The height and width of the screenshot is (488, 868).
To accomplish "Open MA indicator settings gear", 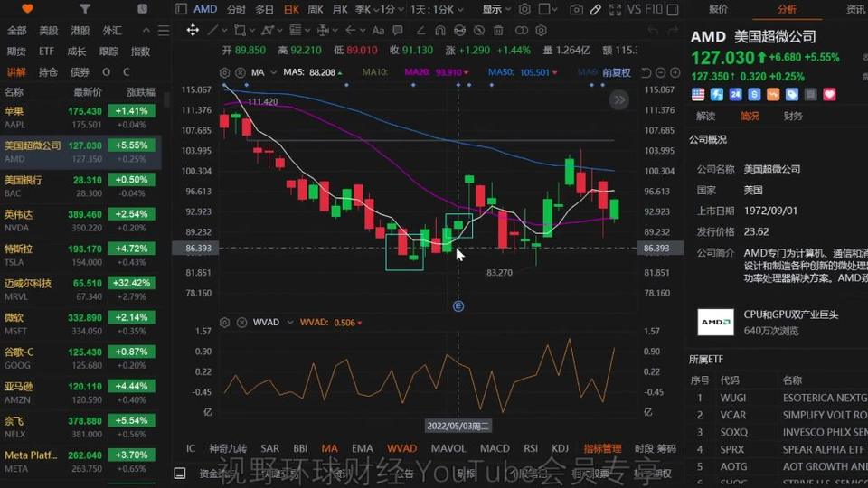I will point(224,72).
